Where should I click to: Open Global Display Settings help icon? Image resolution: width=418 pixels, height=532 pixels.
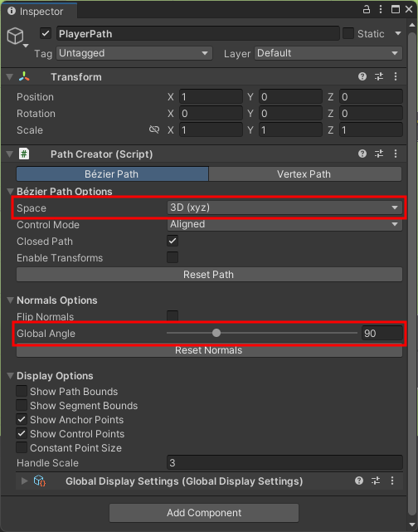359,481
